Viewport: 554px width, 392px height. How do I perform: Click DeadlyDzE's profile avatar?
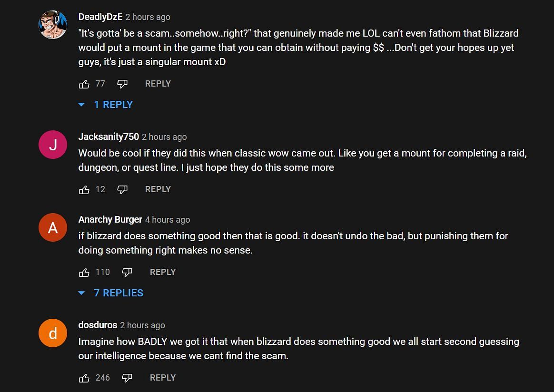point(52,25)
